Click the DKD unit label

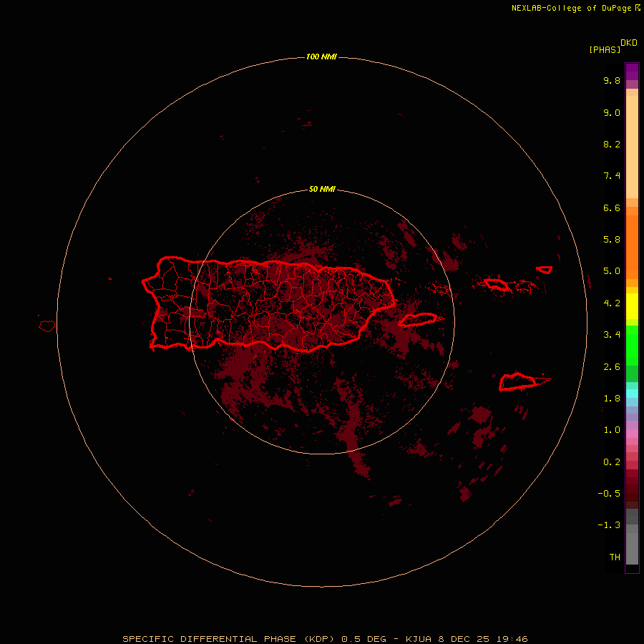pyautogui.click(x=629, y=43)
